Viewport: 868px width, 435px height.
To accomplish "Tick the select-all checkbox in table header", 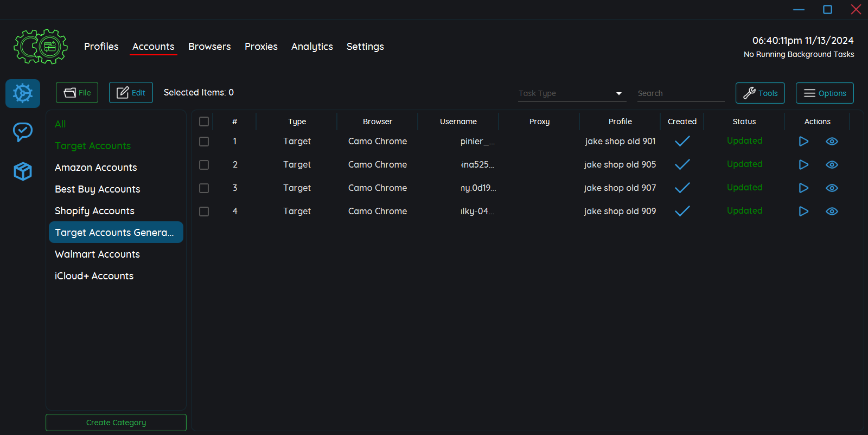I will (x=204, y=121).
